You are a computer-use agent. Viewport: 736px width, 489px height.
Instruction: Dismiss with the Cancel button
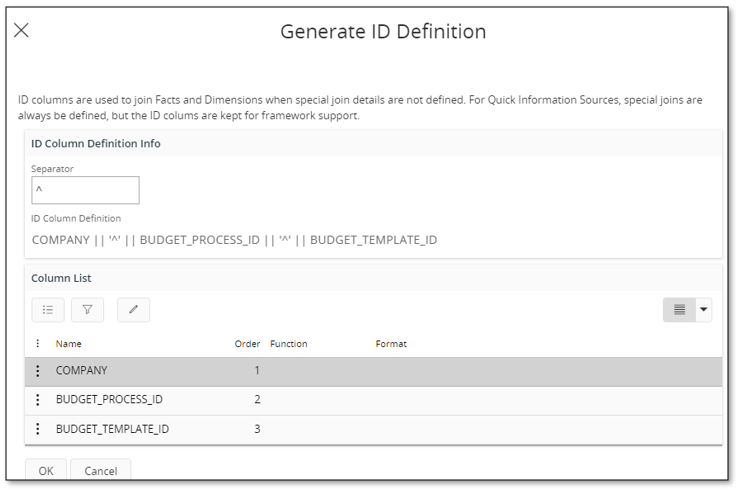click(100, 469)
